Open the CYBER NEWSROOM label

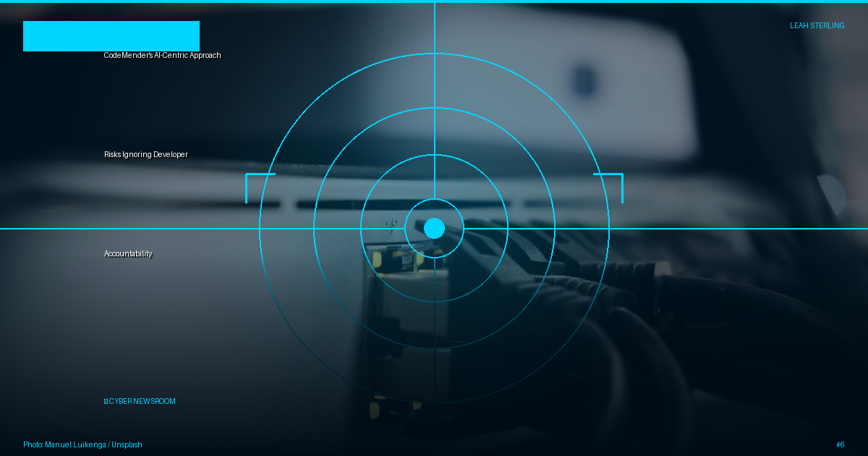[x=142, y=401]
